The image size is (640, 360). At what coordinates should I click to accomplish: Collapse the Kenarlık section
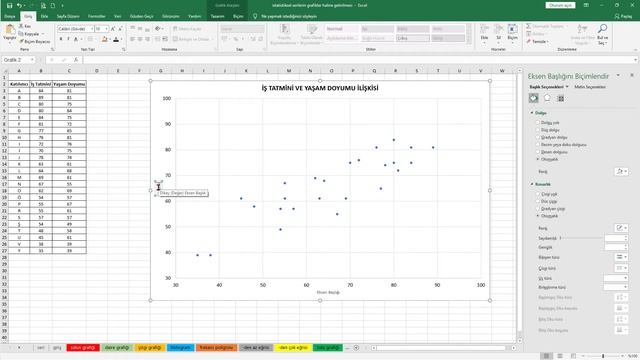[532, 184]
